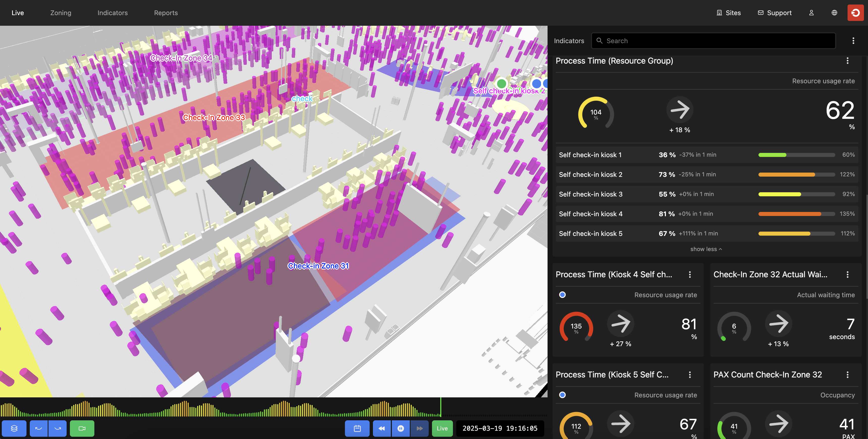The width and height of the screenshot is (868, 439).
Task: Click the rotate view left icon
Action: pyautogui.click(x=39, y=428)
